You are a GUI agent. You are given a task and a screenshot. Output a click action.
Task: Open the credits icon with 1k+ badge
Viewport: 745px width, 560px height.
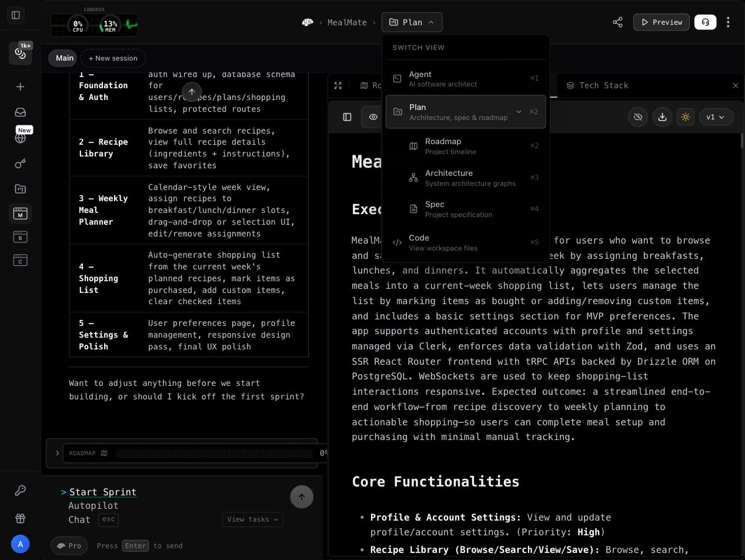point(21,54)
